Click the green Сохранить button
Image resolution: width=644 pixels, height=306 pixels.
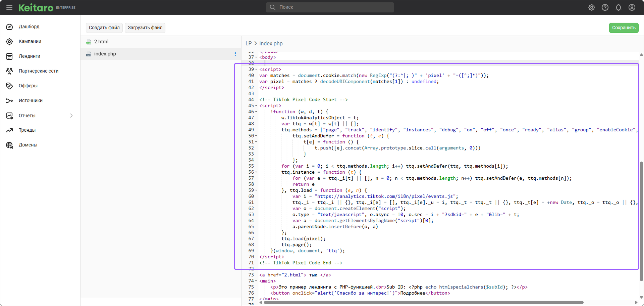pos(624,28)
